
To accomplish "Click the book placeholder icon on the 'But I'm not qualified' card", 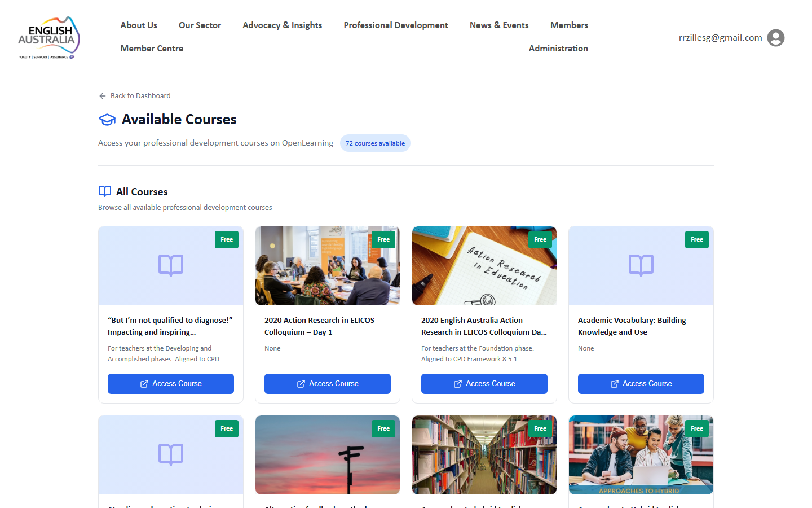I will pos(171,265).
